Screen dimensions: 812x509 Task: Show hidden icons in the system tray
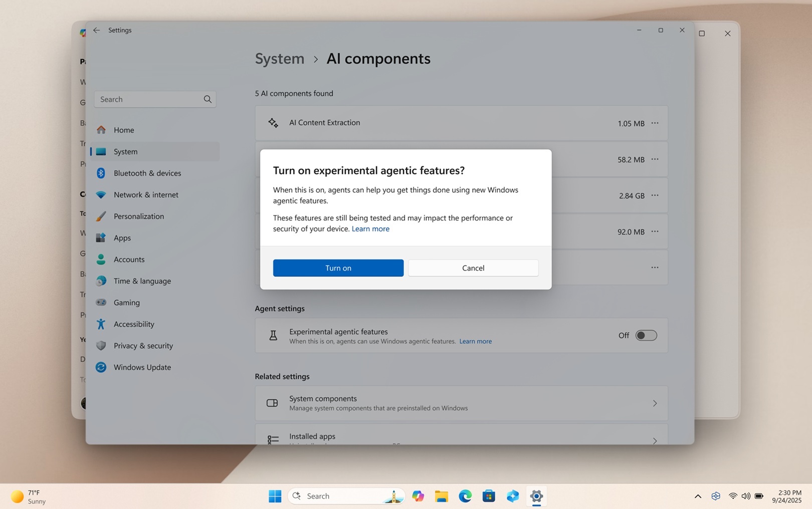coord(698,496)
